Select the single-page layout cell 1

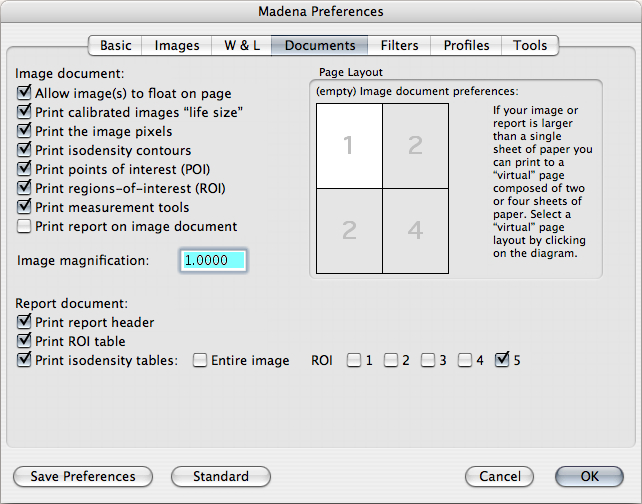pyautogui.click(x=348, y=146)
